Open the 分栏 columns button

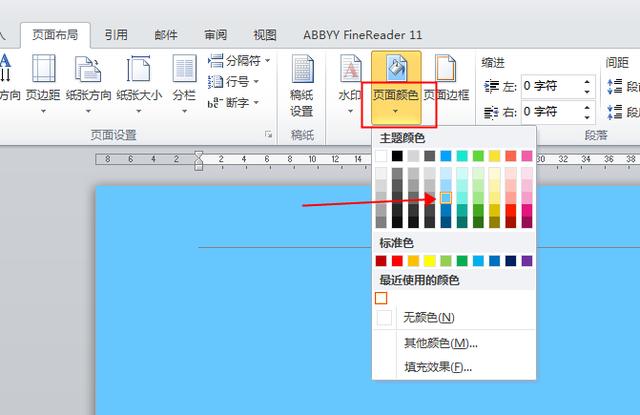[184, 84]
